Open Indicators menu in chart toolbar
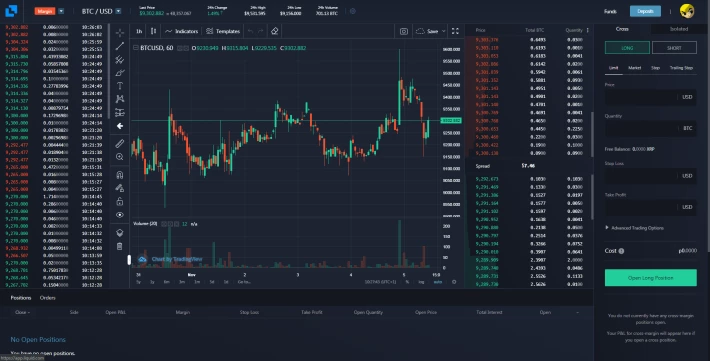The width and height of the screenshot is (710, 361). 182,31
